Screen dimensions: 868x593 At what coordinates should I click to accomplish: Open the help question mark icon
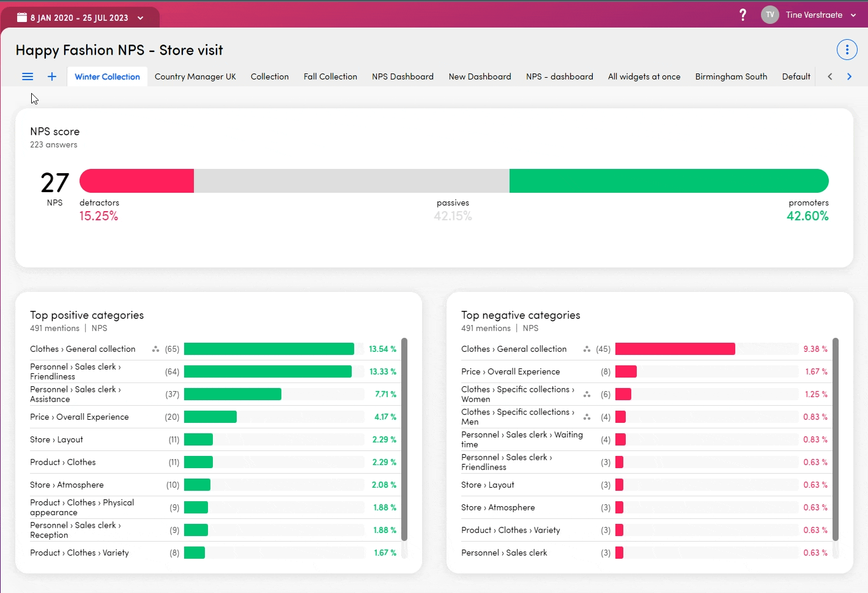(x=743, y=15)
